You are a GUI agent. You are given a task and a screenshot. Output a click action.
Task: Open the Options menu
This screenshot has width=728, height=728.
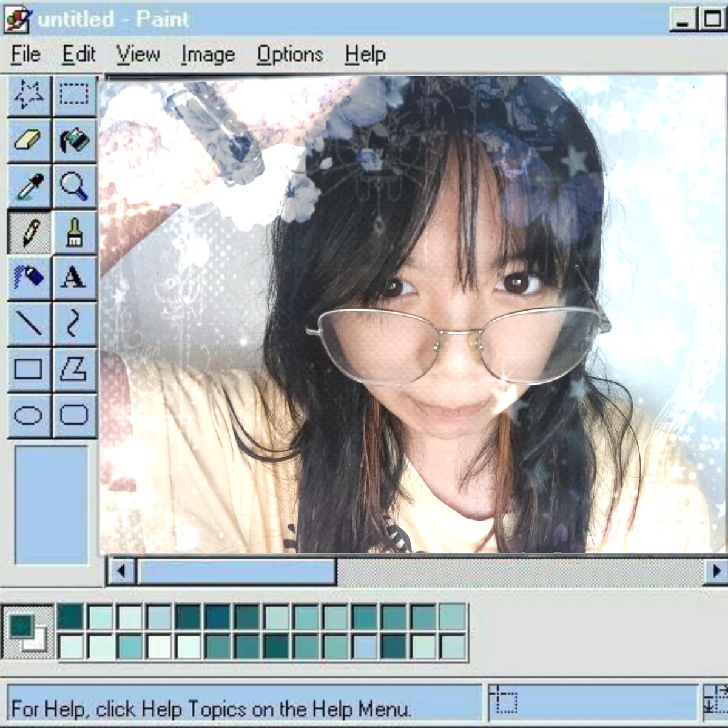pyautogui.click(x=289, y=55)
